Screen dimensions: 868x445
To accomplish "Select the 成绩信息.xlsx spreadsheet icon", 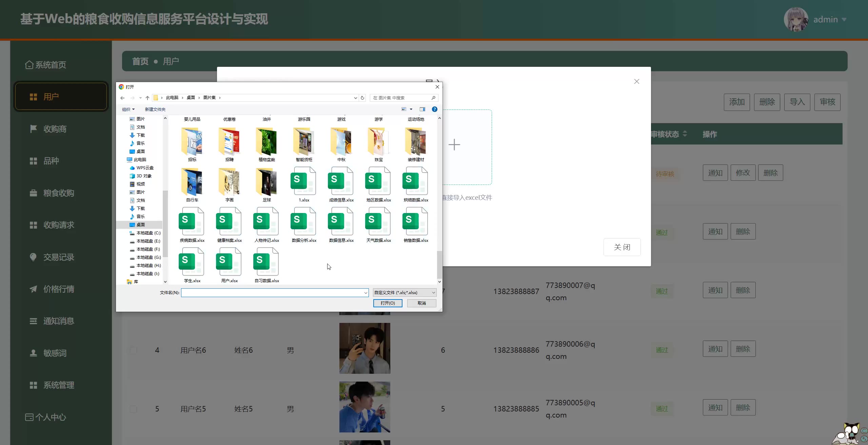I will point(341,181).
